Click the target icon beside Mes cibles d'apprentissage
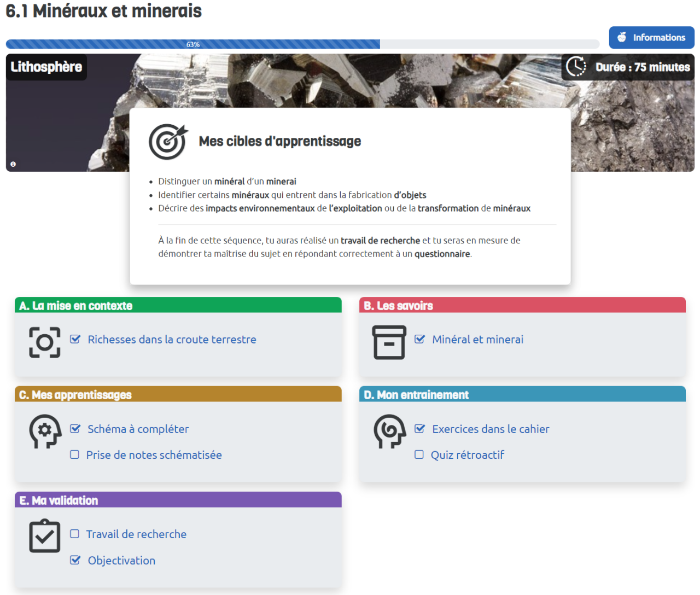Viewport: 700px width, 595px height. tap(168, 142)
